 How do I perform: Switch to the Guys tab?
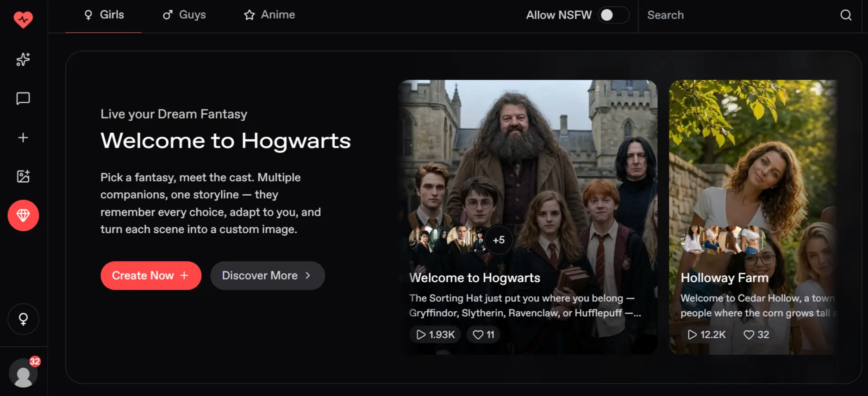click(x=184, y=15)
